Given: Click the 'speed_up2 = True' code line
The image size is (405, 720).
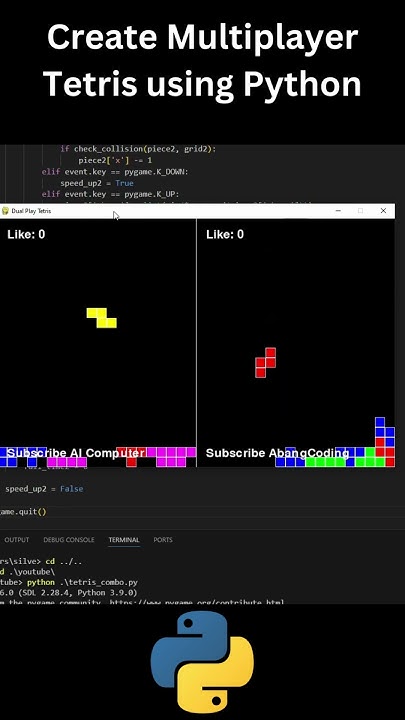Looking at the screenshot, I should (97, 183).
